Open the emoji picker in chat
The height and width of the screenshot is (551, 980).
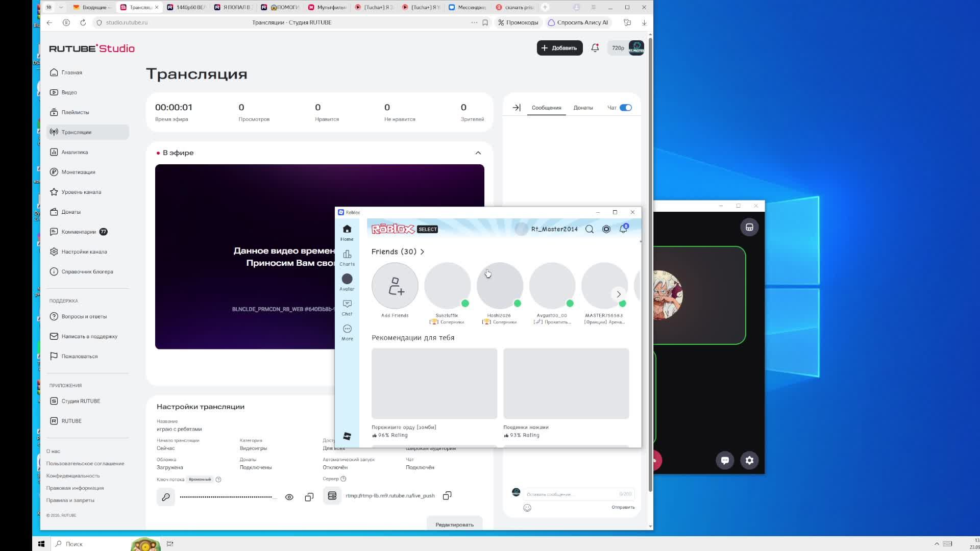(x=527, y=508)
